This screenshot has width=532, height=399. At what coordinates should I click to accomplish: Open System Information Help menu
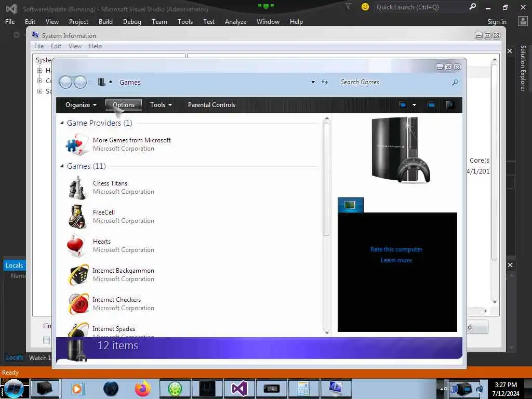pos(95,46)
